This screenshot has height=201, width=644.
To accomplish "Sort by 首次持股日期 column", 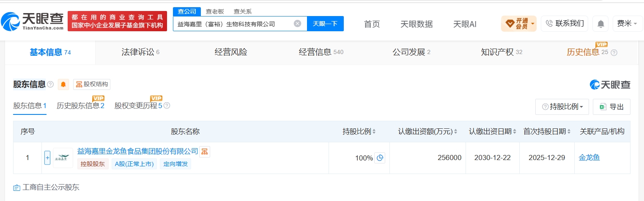I will 548,131.
